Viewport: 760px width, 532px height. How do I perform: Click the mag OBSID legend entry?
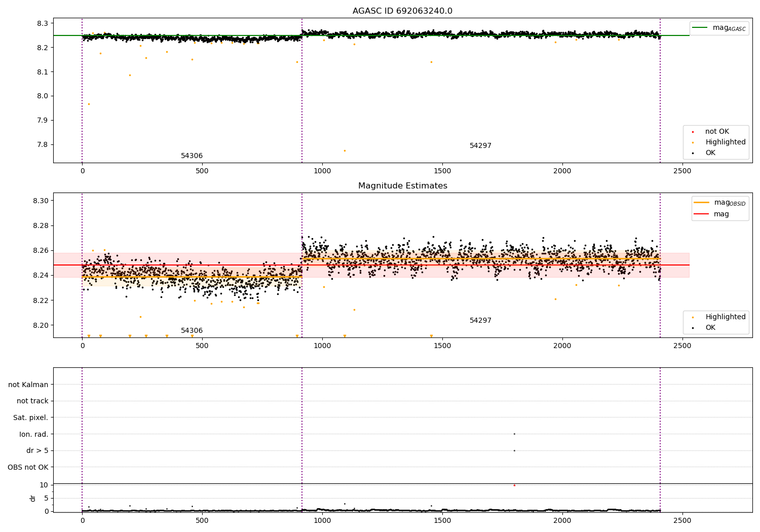point(720,203)
